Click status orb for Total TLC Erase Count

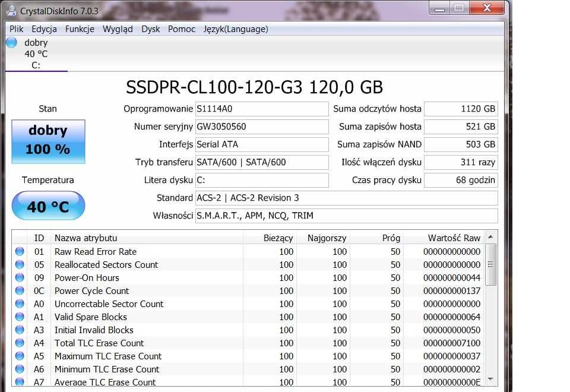20,343
